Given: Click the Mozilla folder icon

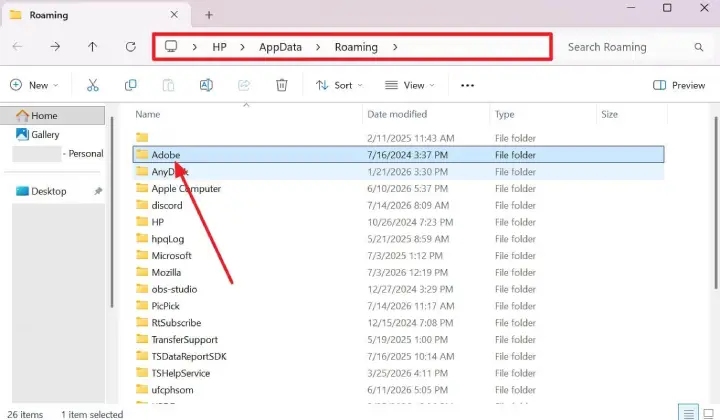Looking at the screenshot, I should tap(142, 272).
